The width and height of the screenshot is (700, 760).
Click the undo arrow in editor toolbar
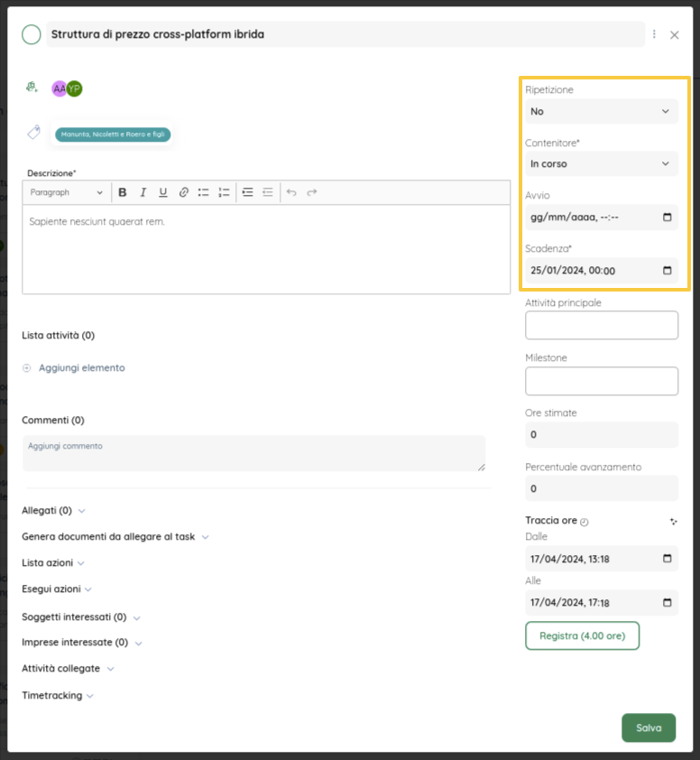pos(291,192)
